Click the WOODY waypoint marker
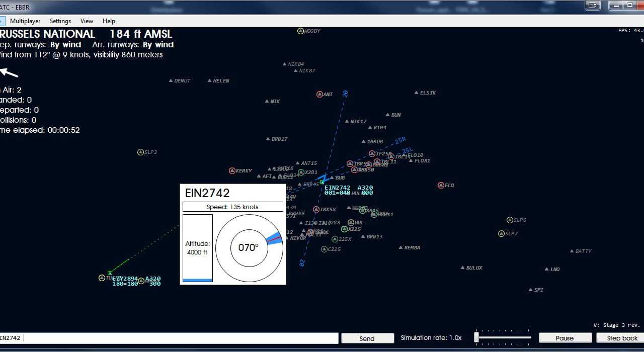 point(300,31)
